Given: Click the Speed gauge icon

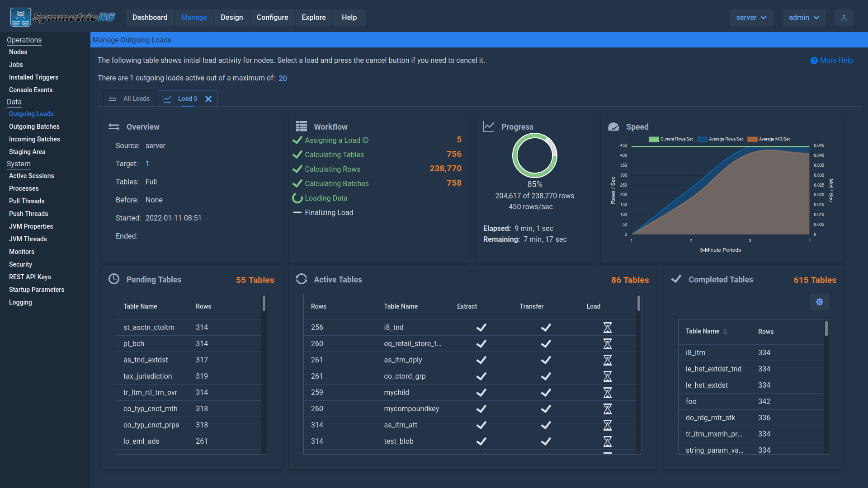Looking at the screenshot, I should pyautogui.click(x=613, y=127).
